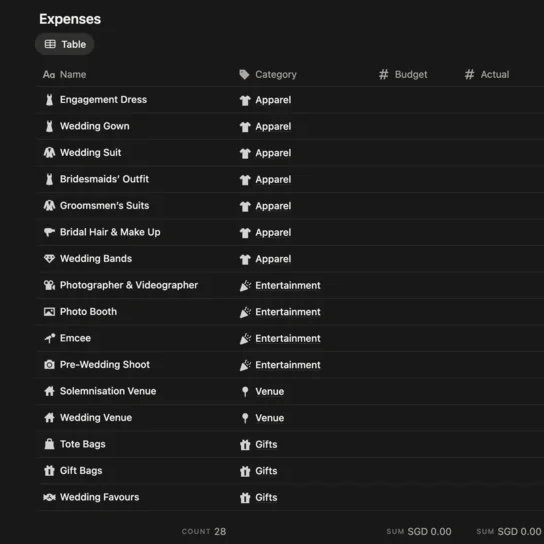Click the house icon beside Solemnisation Venue
544x544 pixels.
(49, 391)
